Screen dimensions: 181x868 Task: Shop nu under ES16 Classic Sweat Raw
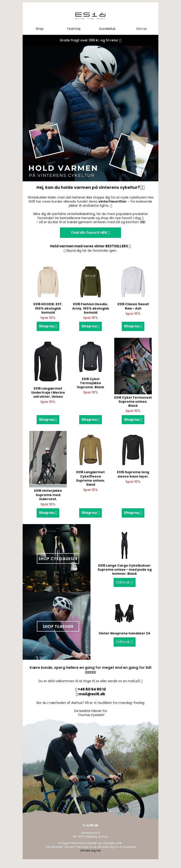pyautogui.click(x=133, y=326)
